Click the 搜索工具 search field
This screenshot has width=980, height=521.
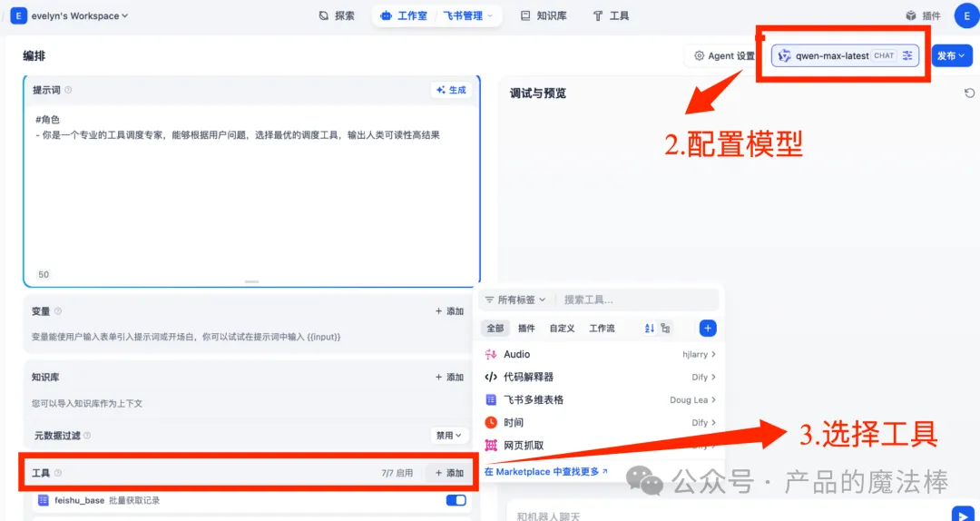coord(638,300)
